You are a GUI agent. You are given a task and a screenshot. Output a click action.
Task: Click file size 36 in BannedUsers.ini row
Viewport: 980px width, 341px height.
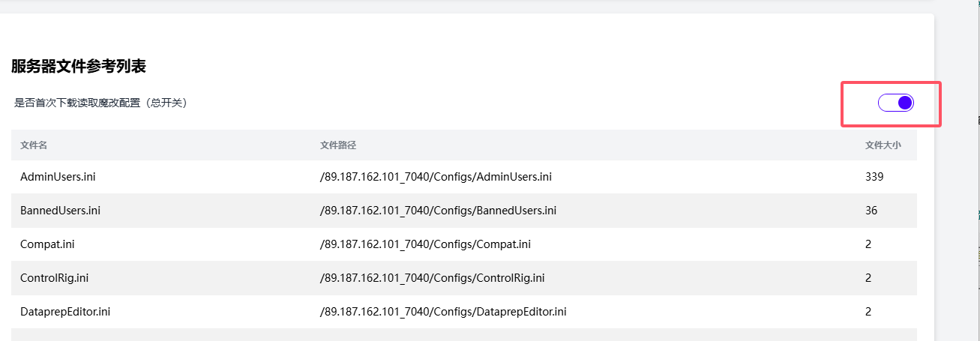pyautogui.click(x=871, y=211)
